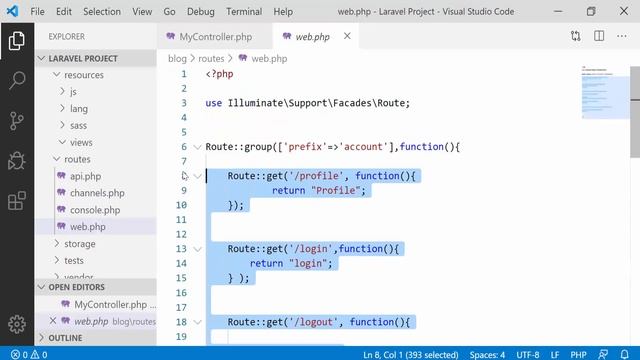Image resolution: width=640 pixels, height=360 pixels.
Task: Click the feedback icon in status bar
Action: point(603,354)
